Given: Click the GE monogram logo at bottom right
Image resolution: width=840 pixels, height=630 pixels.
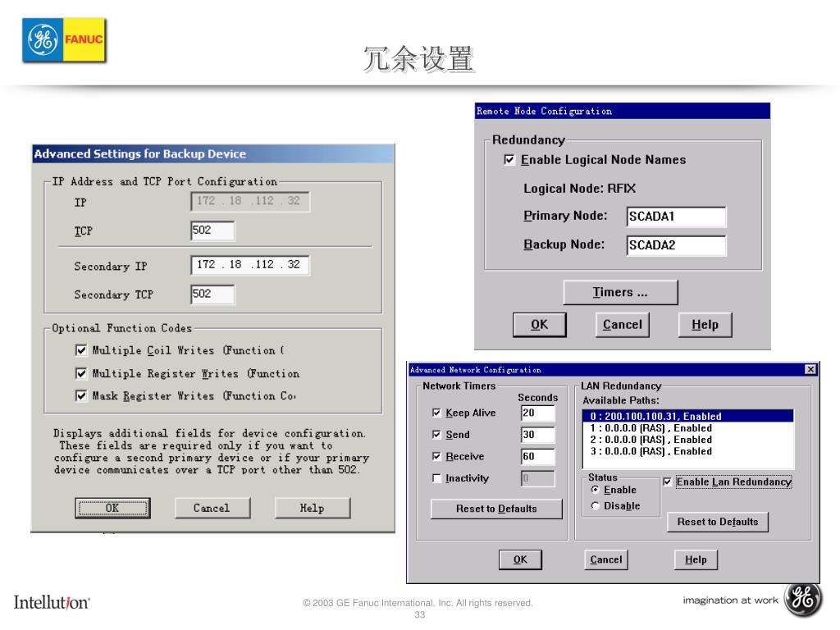Looking at the screenshot, I should tap(802, 598).
